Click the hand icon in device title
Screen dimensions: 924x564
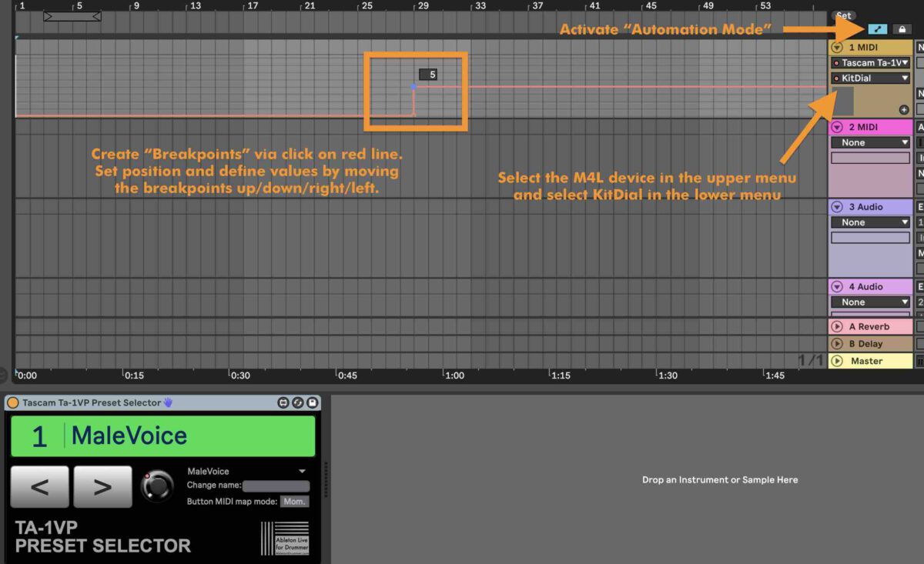pos(169,402)
